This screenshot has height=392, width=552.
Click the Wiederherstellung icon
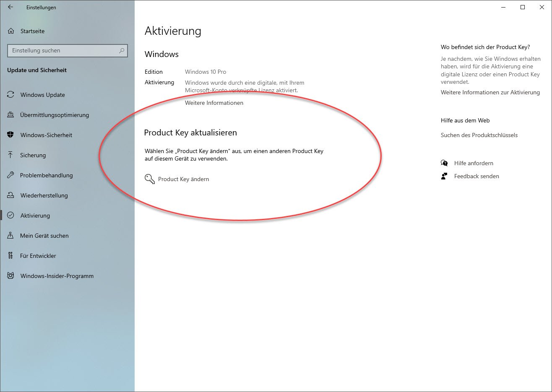pyautogui.click(x=10, y=195)
